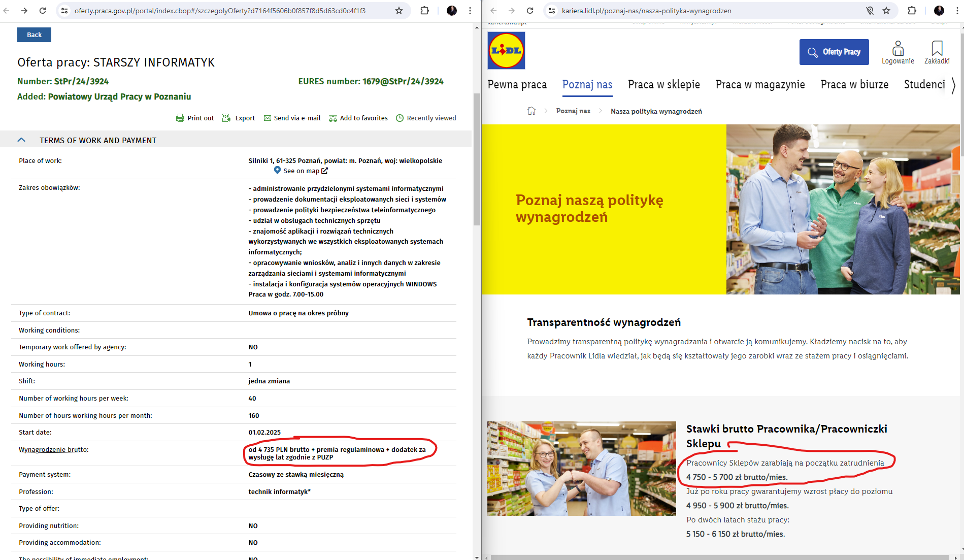Open Praca w magazynie navigation item
964x560 pixels.
[760, 85]
